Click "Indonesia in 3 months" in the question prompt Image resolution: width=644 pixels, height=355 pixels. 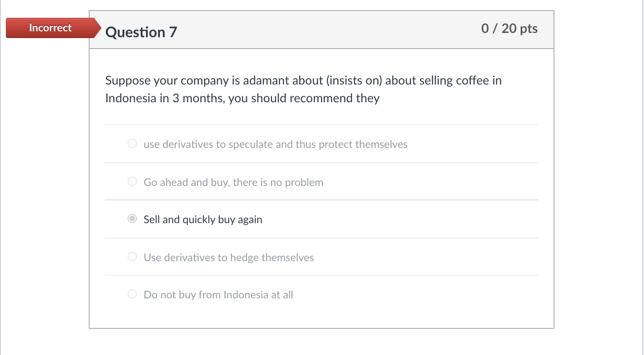point(164,98)
